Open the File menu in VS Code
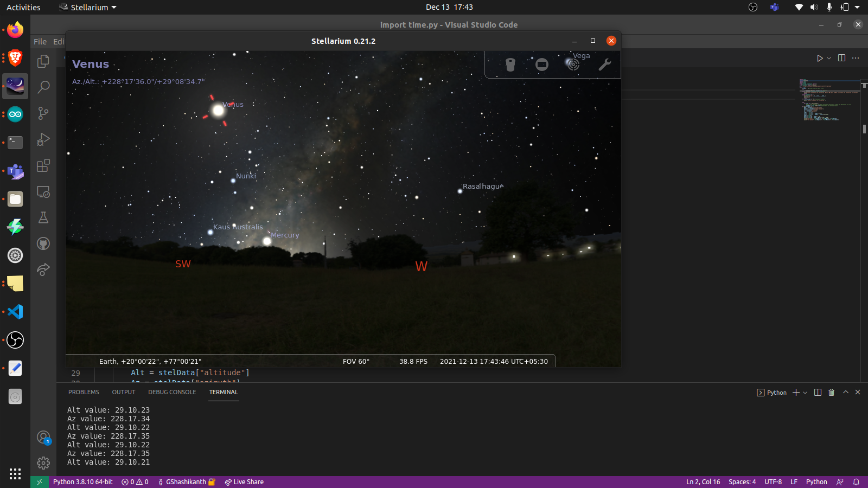Image resolution: width=868 pixels, height=488 pixels. (x=40, y=41)
